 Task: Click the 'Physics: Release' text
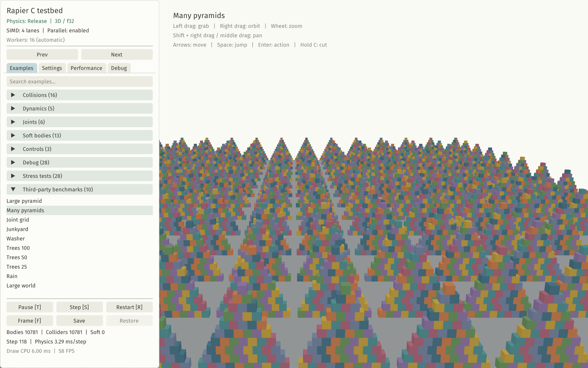pos(26,21)
